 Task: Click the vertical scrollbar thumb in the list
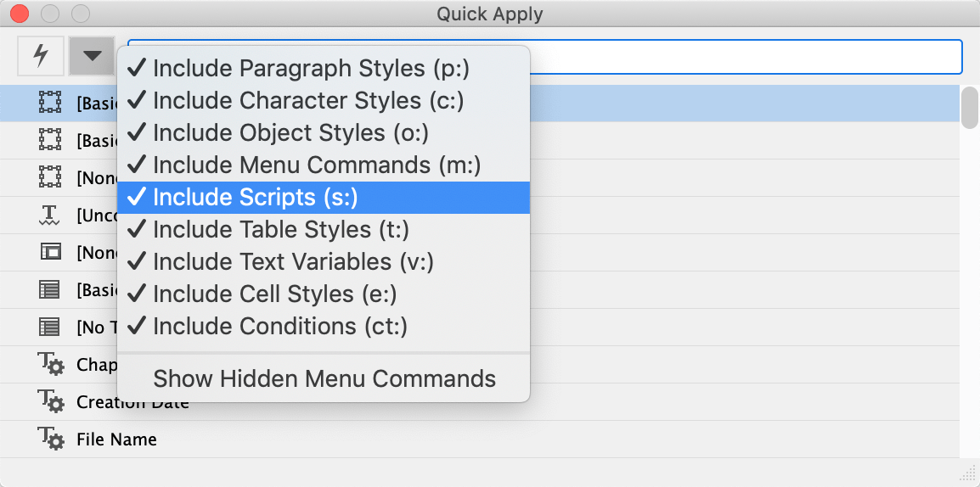click(x=969, y=107)
